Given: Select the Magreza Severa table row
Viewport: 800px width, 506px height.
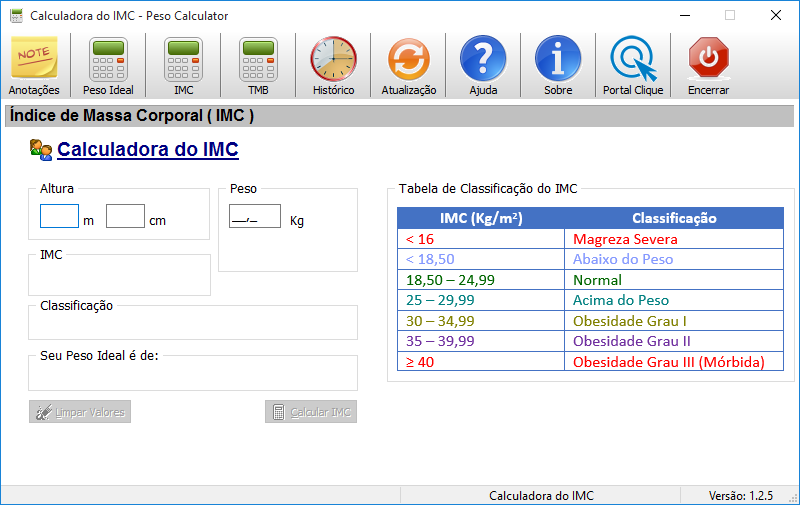Looking at the screenshot, I should [x=590, y=239].
